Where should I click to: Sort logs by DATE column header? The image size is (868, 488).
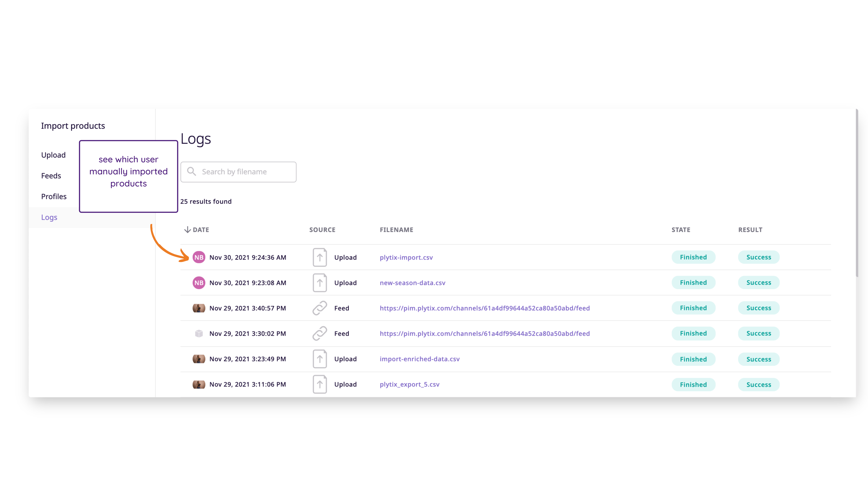point(201,230)
